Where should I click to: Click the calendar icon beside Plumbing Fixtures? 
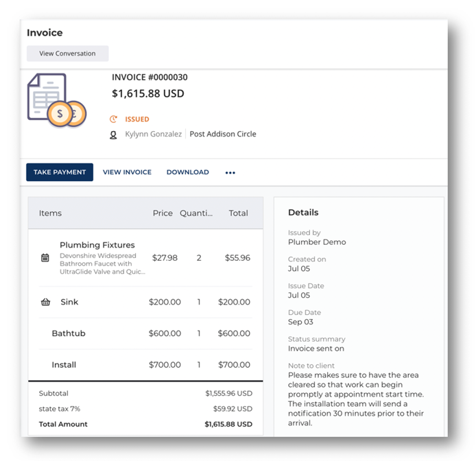pos(45,258)
